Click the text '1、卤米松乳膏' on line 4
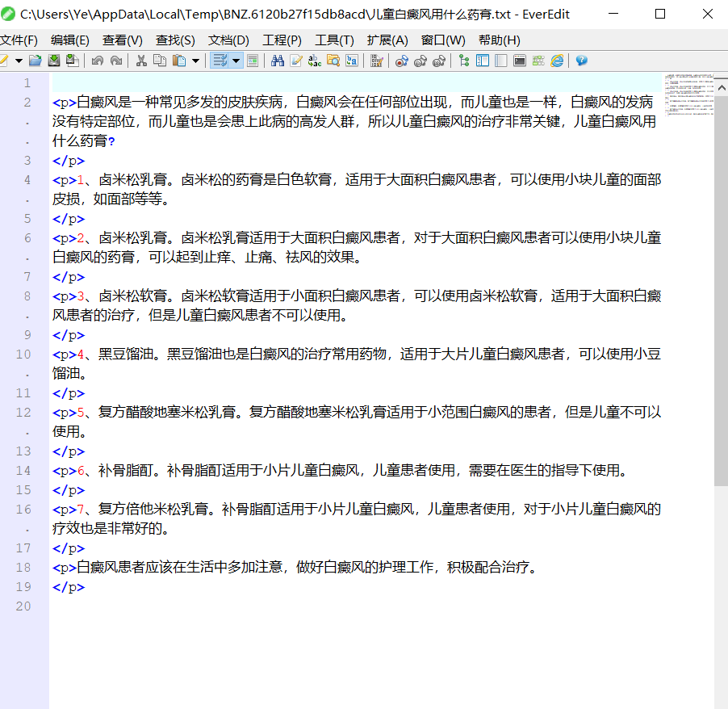 click(x=122, y=180)
